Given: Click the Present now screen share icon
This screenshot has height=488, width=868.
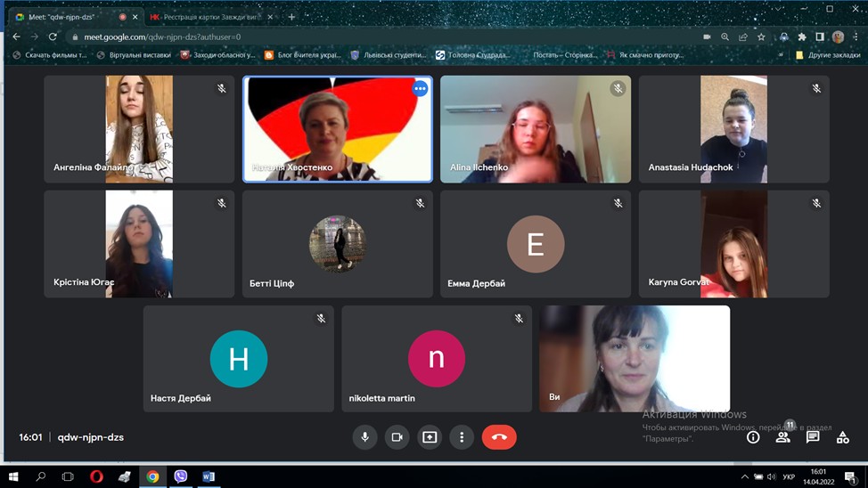Looking at the screenshot, I should coord(430,437).
